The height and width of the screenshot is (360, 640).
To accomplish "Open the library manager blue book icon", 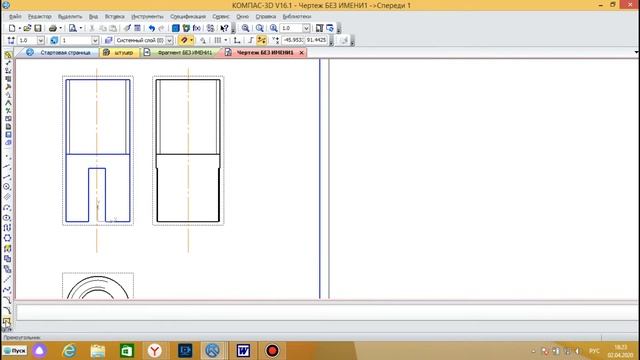I will coord(176,28).
